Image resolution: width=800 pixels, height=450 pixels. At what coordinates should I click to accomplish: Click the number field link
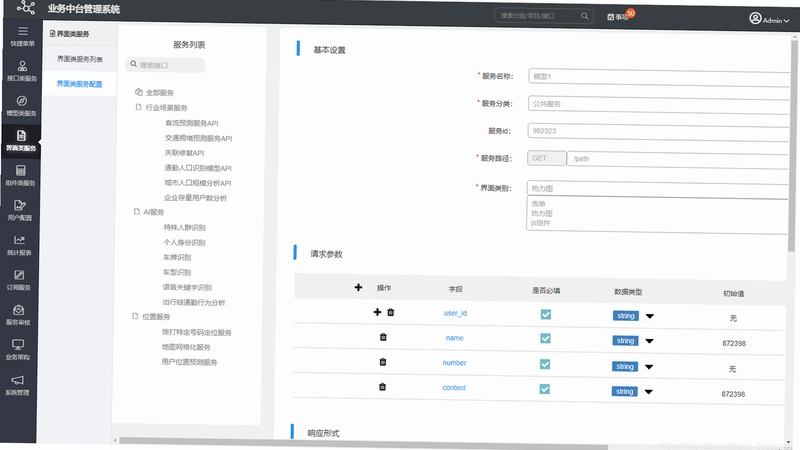coord(454,363)
